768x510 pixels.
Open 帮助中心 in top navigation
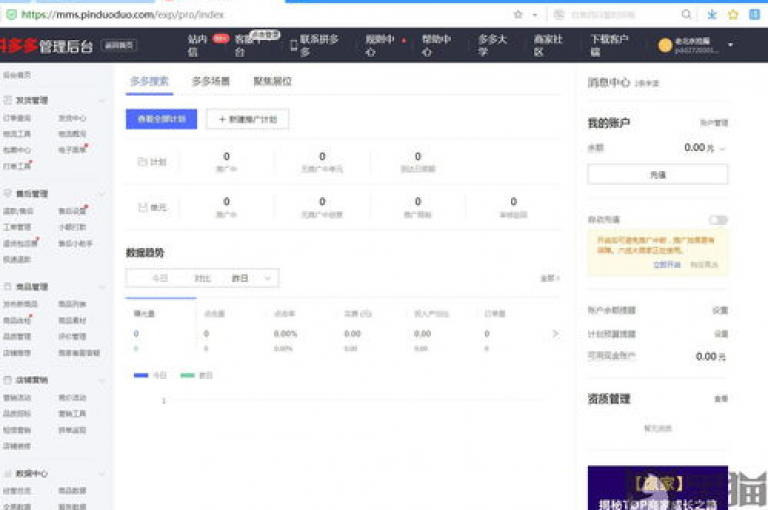coord(436,45)
